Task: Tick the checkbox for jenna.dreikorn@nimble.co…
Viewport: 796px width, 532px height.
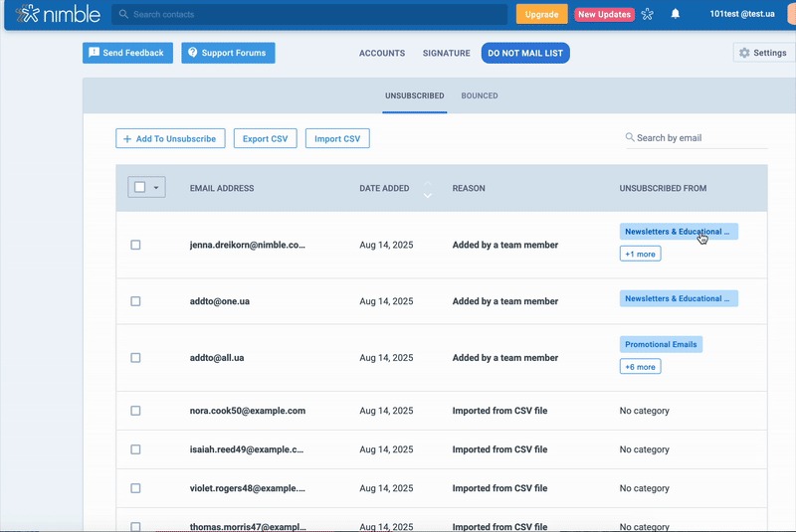Action: pyautogui.click(x=136, y=245)
